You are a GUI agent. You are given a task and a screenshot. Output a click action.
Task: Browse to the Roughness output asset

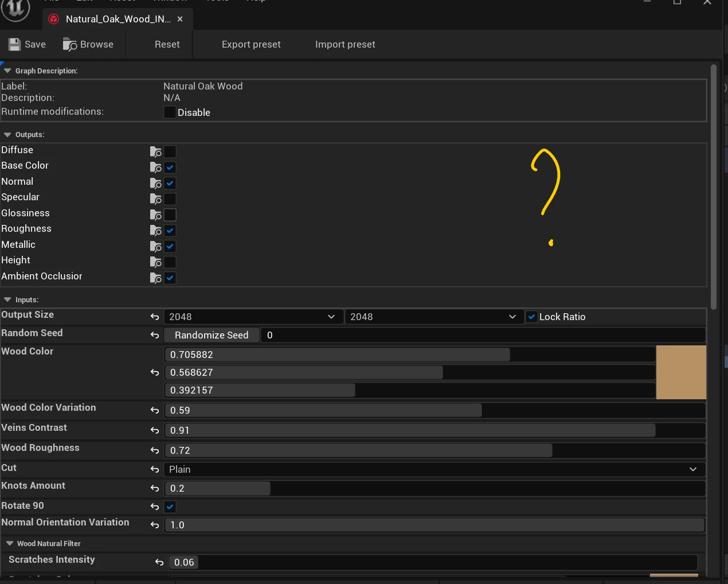[x=155, y=230]
